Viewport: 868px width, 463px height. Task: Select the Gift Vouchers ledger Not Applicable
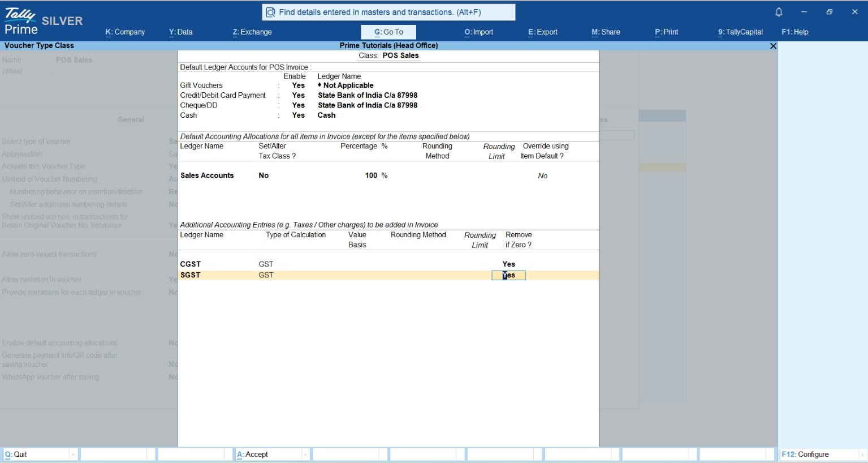click(x=346, y=85)
